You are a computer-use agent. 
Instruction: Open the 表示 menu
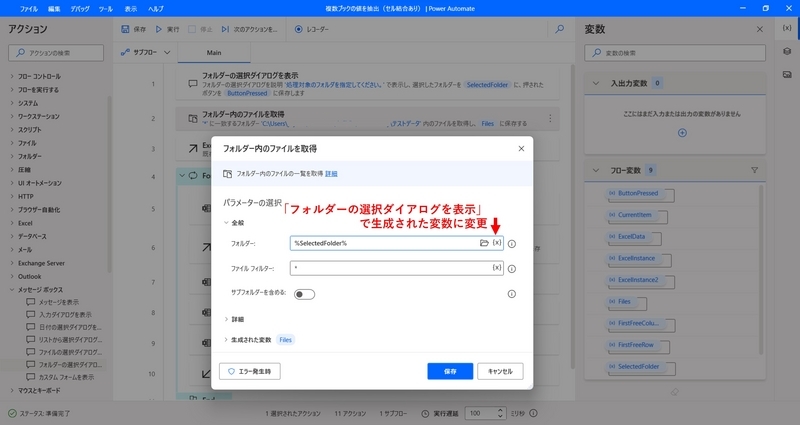(131, 9)
